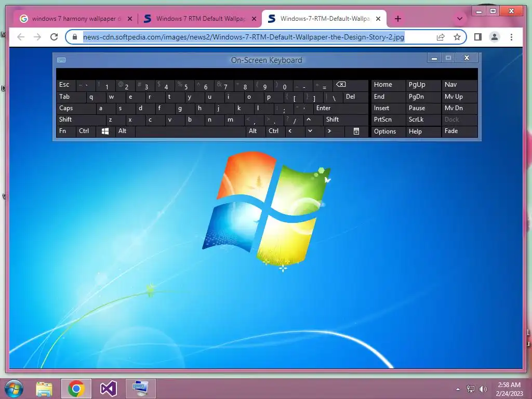This screenshot has width=532, height=399.
Task: Open Chrome's three-dot menu
Action: (511, 37)
